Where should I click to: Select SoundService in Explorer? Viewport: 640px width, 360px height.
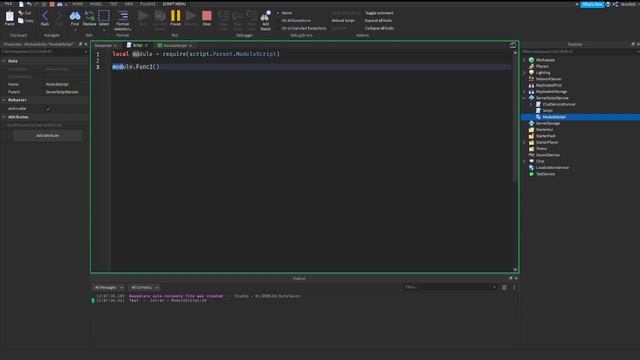[548, 155]
